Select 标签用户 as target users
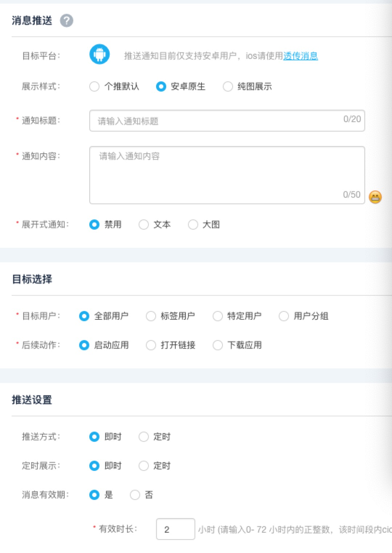 click(x=151, y=316)
